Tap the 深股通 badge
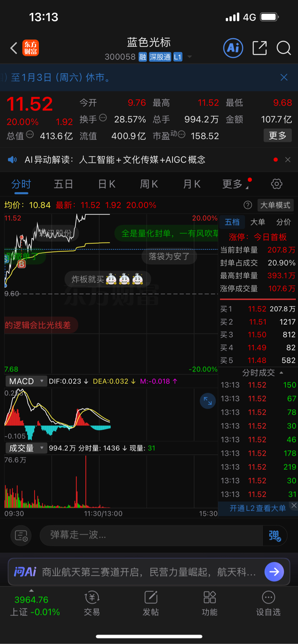The image size is (298, 644). (x=160, y=57)
